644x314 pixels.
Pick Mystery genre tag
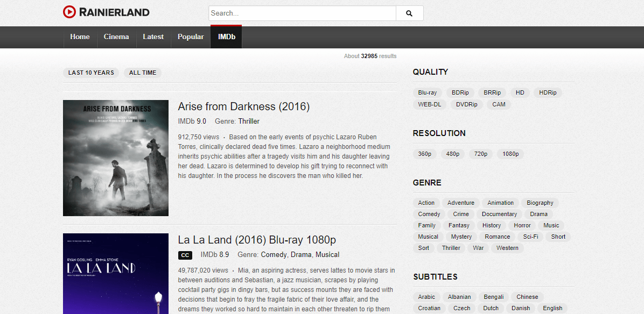461,237
